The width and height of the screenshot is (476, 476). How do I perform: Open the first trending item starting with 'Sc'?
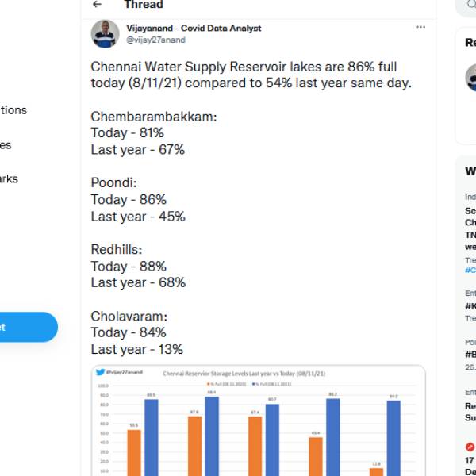470,212
